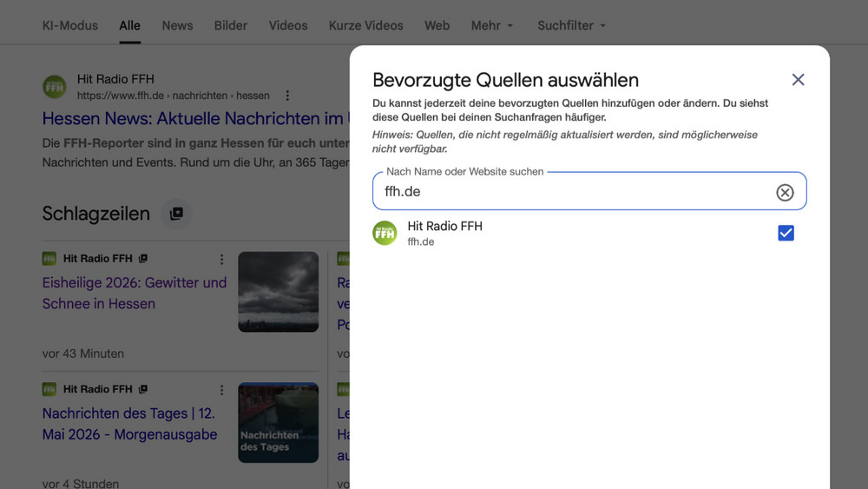Click the Hit Radio FFH favicon in top result
Viewport: 868px width, 489px height.
coord(54,87)
